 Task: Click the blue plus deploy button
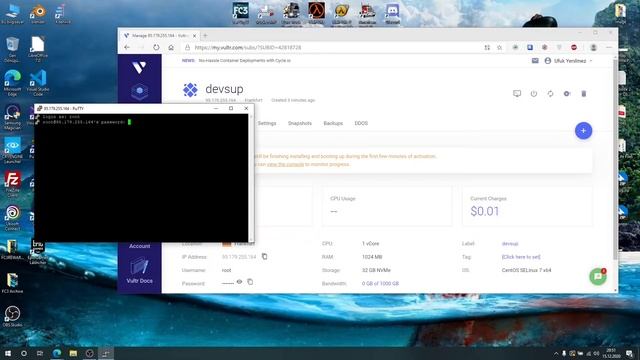tap(583, 131)
